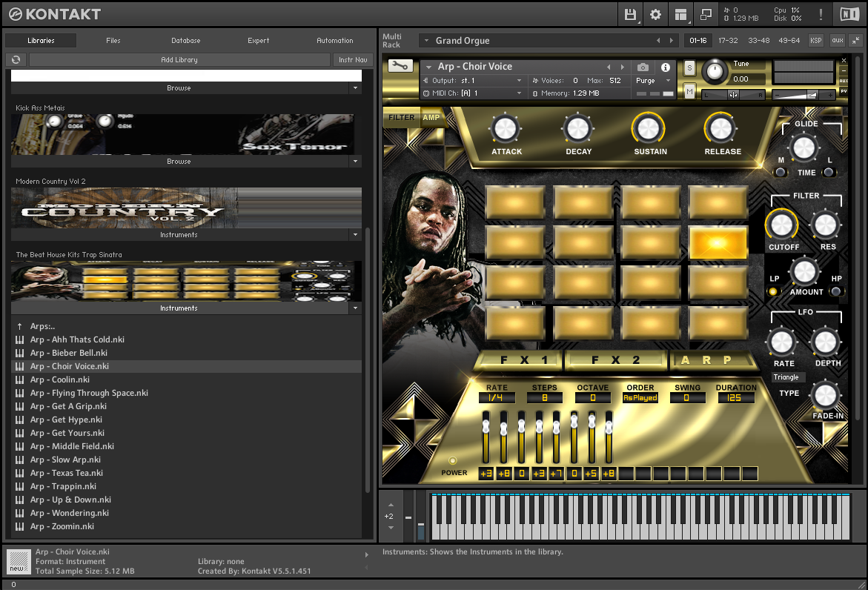Click the instrument pan slider
This screenshot has height=590, width=868.
pyautogui.click(x=733, y=95)
